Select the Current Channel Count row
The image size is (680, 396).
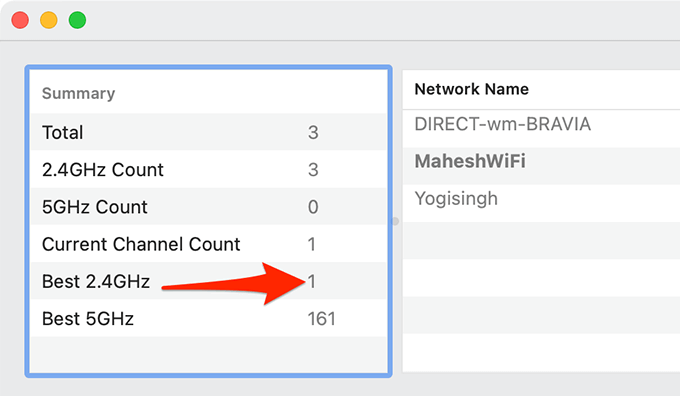click(209, 244)
